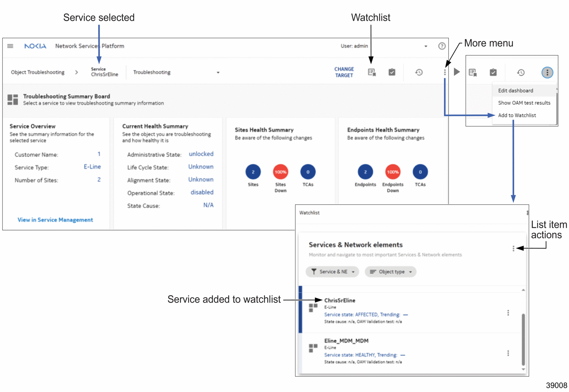Select Add to Watchlist menu item
The image size is (569, 392).
coord(524,115)
